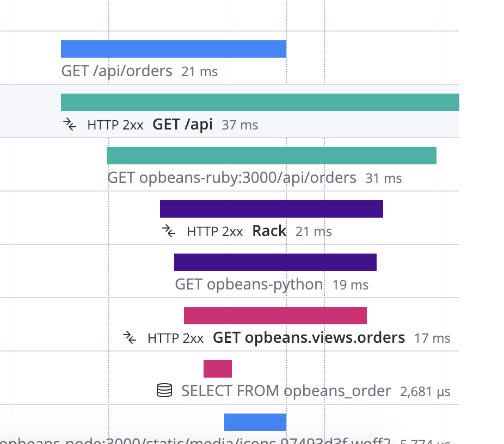Select the GET opbeans.views.orders transaction label
The image size is (504, 444).
[x=308, y=338]
